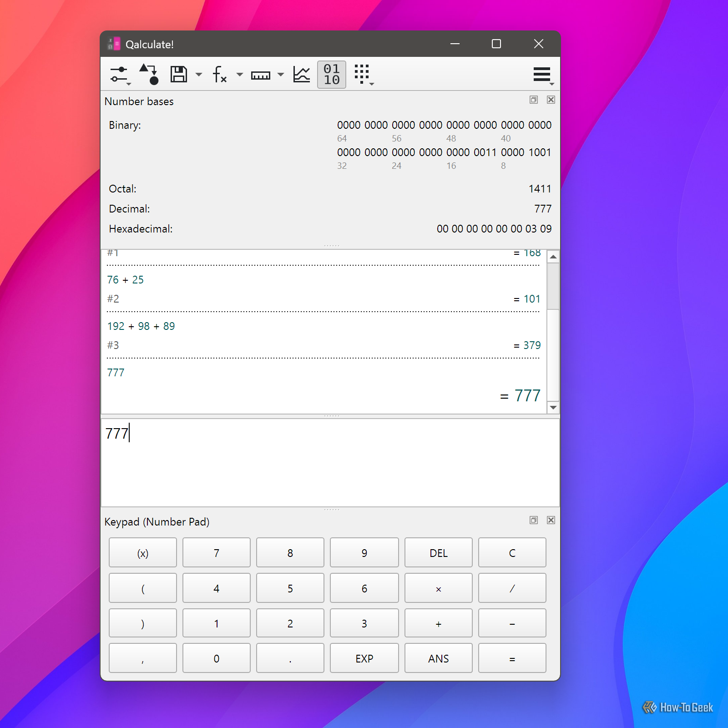This screenshot has height=728, width=728.
Task: Close the Number bases panel
Action: click(551, 100)
